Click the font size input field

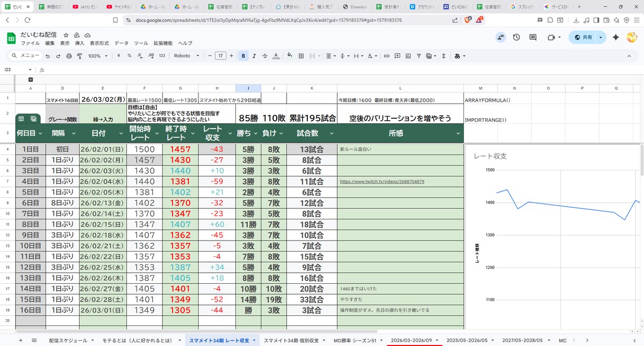[221, 56]
